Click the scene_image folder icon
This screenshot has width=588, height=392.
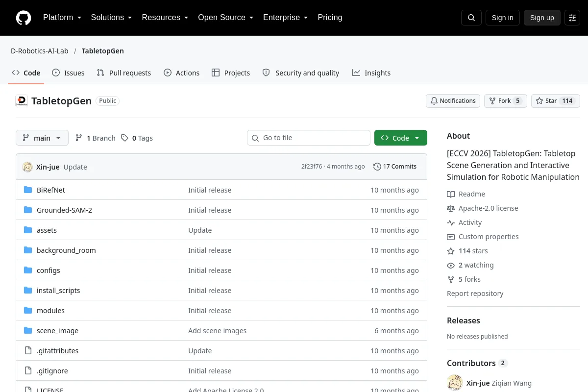(x=28, y=331)
